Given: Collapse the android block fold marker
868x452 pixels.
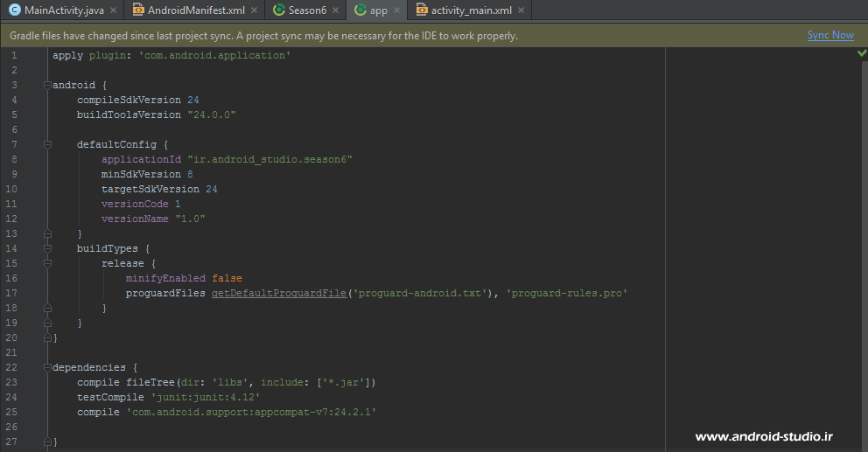Looking at the screenshot, I should click(47, 86).
